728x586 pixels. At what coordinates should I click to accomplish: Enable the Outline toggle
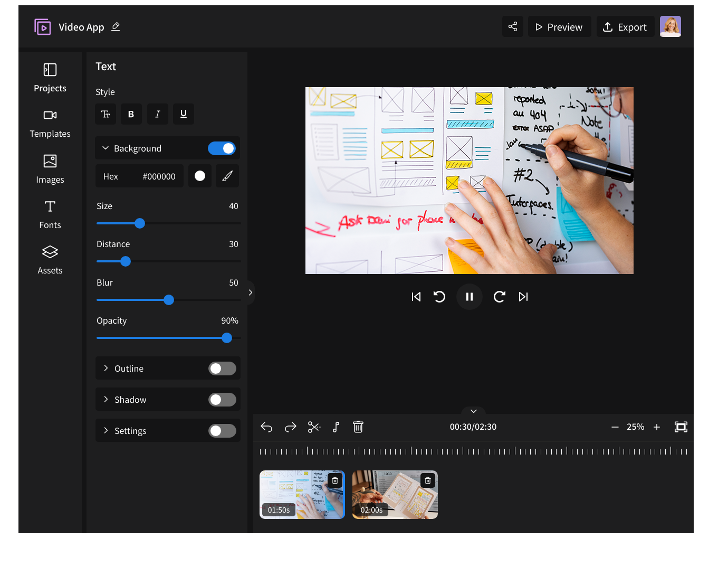click(x=222, y=368)
